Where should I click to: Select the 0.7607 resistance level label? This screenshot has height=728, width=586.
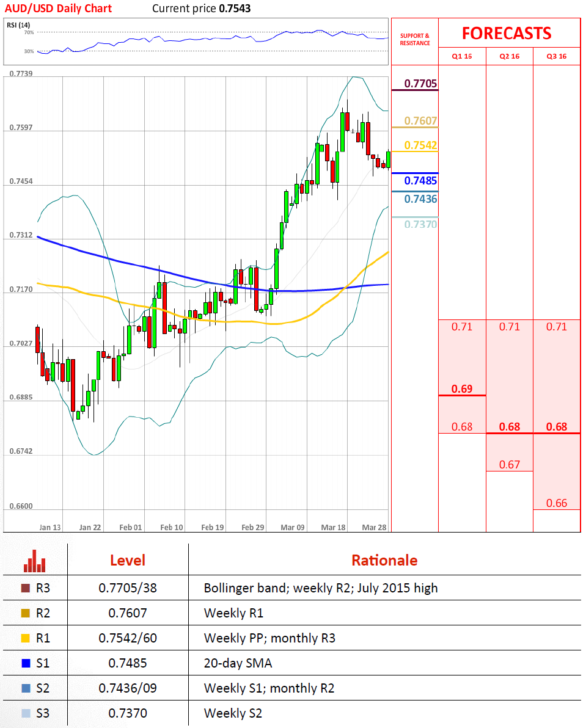[x=420, y=121]
